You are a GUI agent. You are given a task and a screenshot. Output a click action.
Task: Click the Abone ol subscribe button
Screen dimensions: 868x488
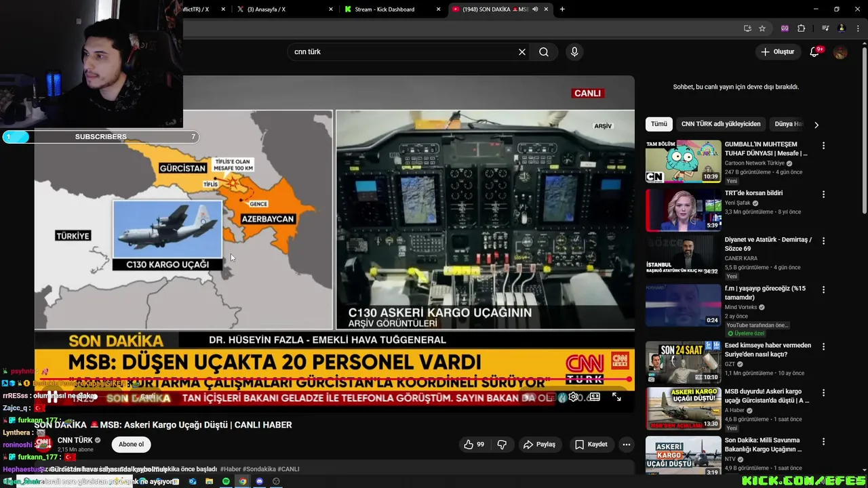coord(132,445)
